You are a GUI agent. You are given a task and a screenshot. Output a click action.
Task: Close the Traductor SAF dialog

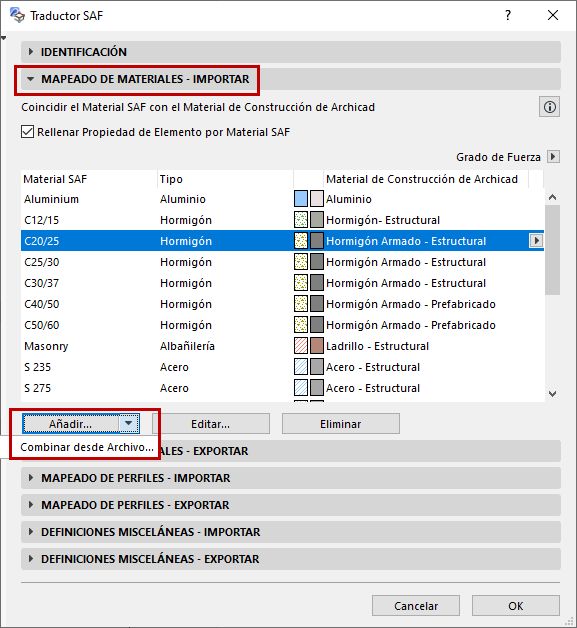553,15
